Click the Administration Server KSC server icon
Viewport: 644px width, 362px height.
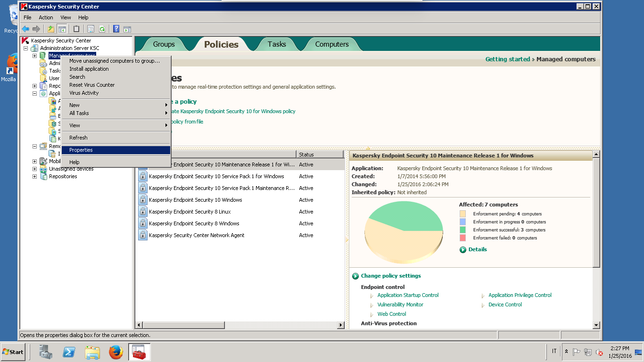coord(34,48)
